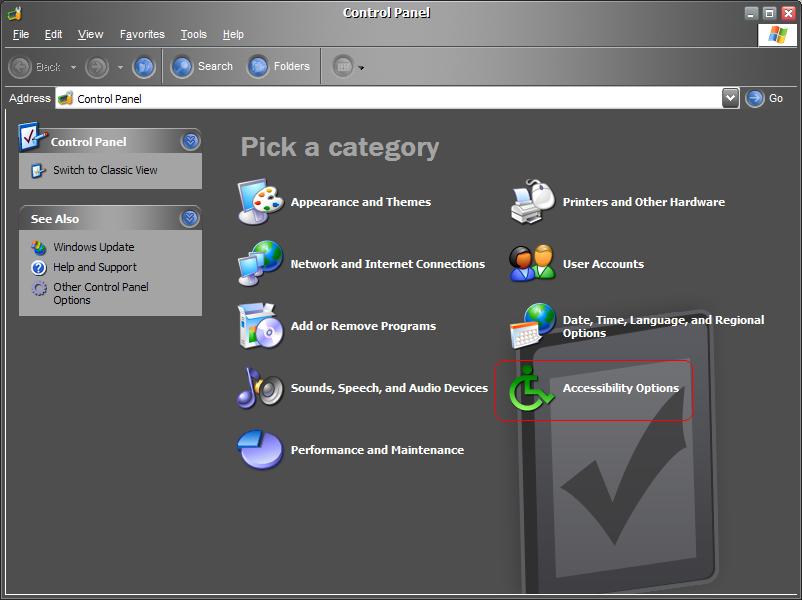
Task: Click the Switch to Classic View link
Action: (105, 170)
